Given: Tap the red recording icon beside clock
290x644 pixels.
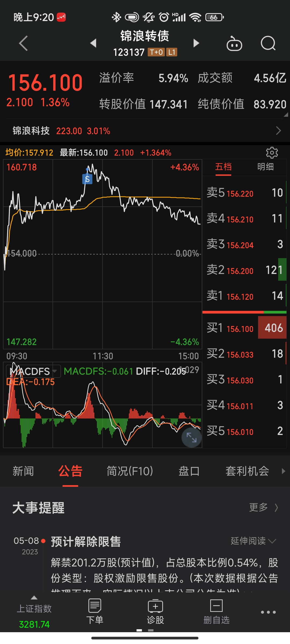Looking at the screenshot, I should 61,17.
